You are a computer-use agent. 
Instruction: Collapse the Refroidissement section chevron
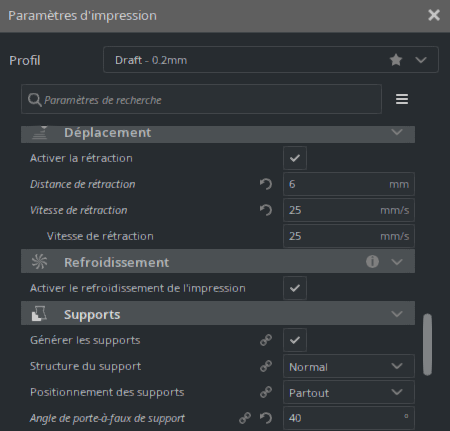coord(397,262)
